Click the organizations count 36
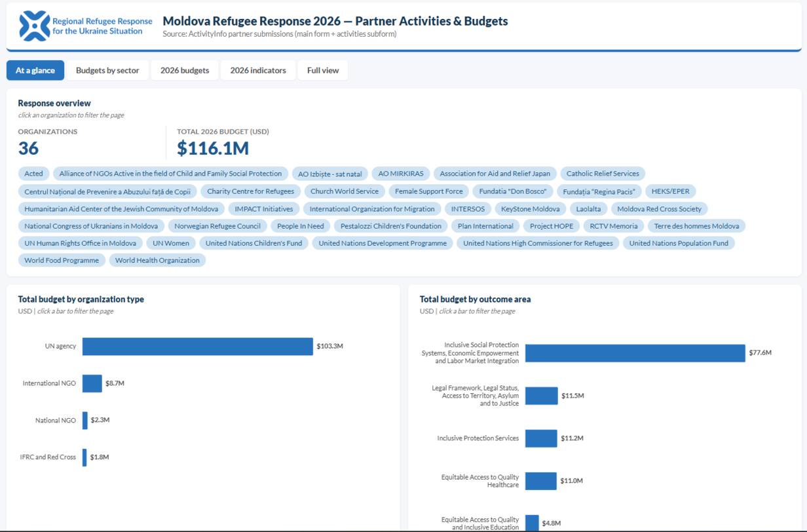Screen dimensions: 807x532 pyautogui.click(x=28, y=149)
